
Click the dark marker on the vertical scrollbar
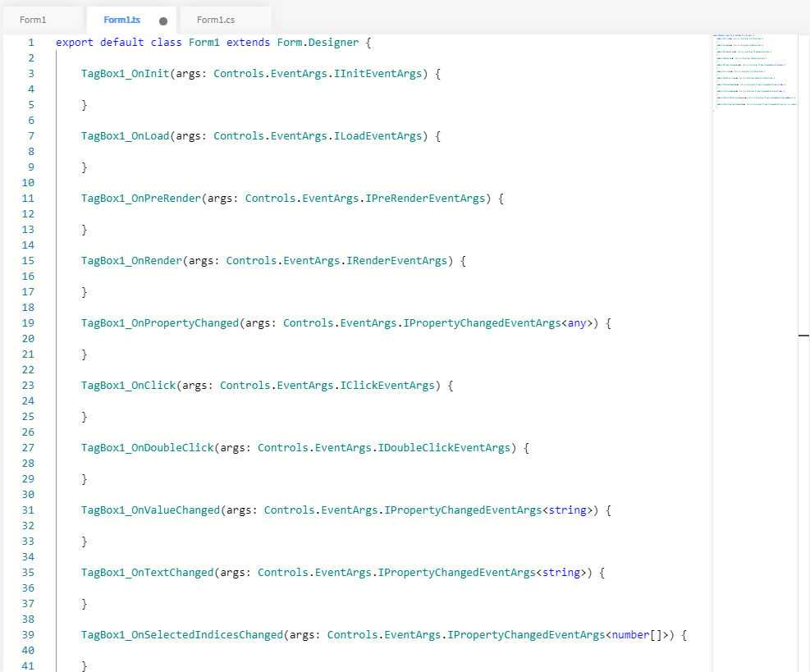click(803, 336)
